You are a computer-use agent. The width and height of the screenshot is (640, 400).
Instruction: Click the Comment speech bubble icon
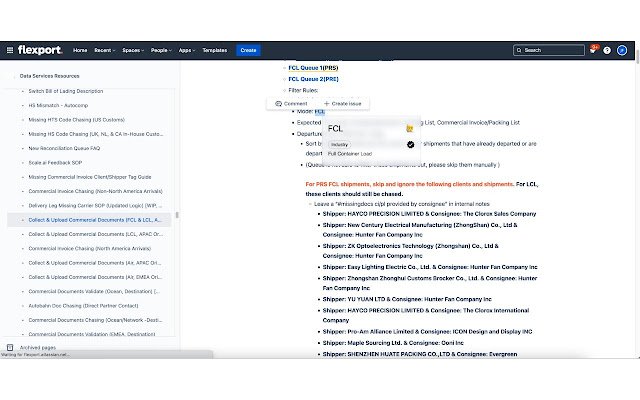point(278,104)
